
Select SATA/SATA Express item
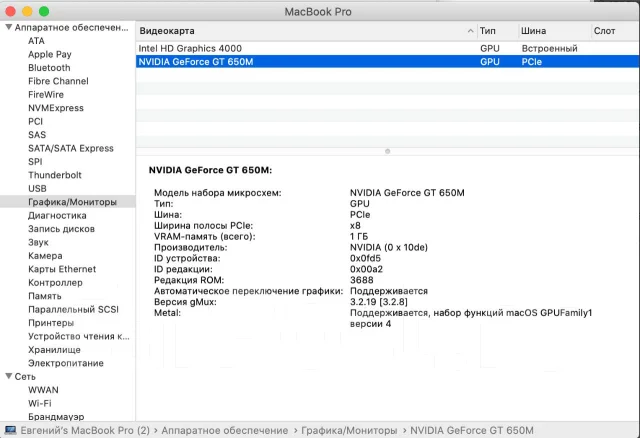[71, 149]
